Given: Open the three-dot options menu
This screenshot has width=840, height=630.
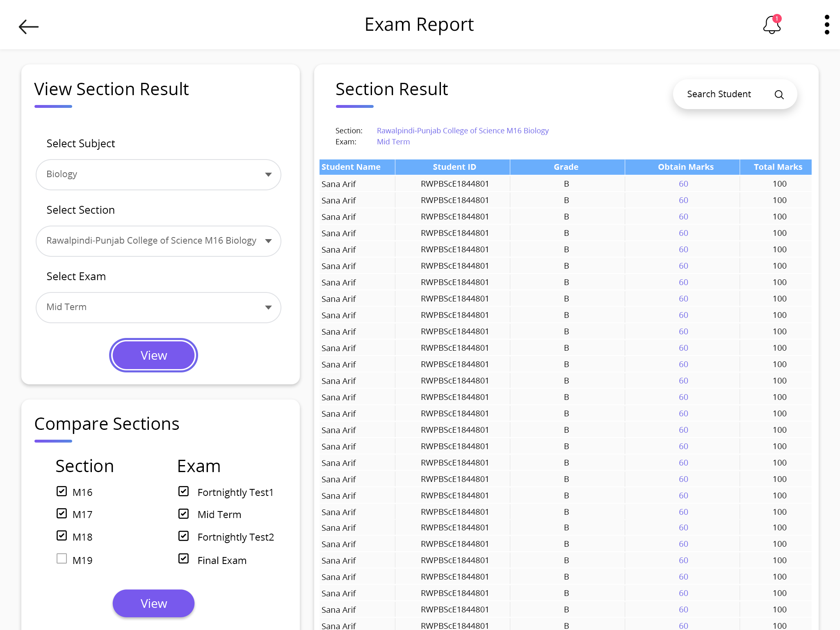Looking at the screenshot, I should 827,25.
